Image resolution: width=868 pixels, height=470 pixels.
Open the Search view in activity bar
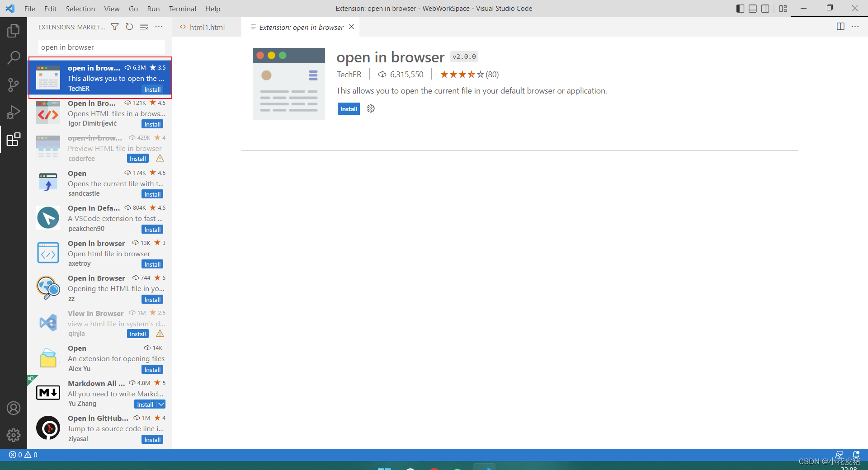tap(14, 58)
